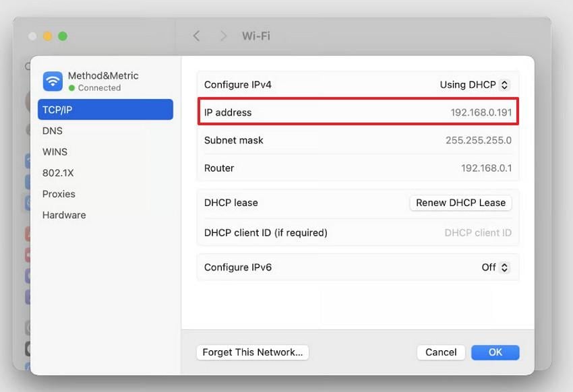
Task: Cancel the network details dialog
Action: [441, 352]
